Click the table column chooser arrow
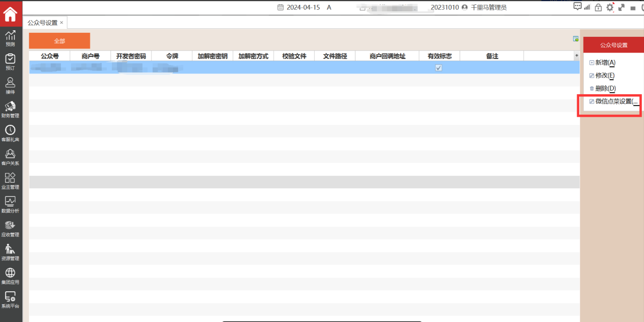The image size is (644, 322). click(x=577, y=56)
